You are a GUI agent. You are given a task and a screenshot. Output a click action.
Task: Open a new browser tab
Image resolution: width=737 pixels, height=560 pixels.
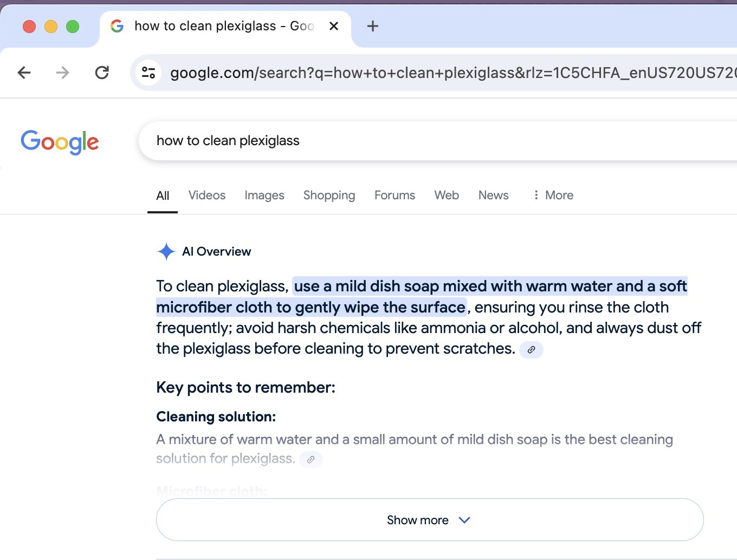pyautogui.click(x=373, y=26)
